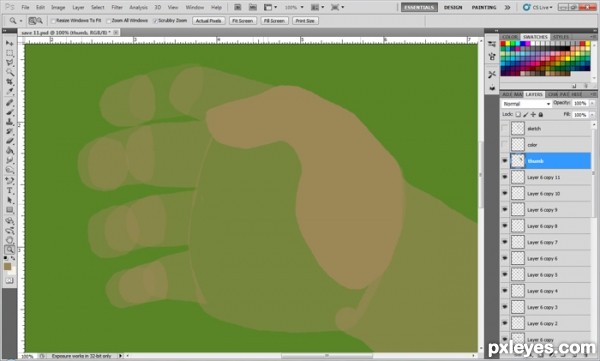The image size is (600, 361).
Task: Select the Paint Bucket tool
Action: pos(10,150)
